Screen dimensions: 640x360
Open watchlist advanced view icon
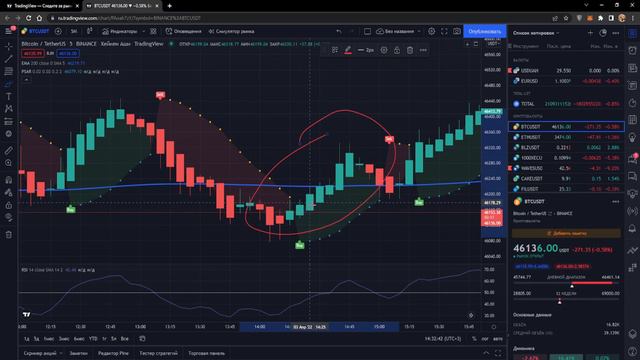tap(603, 33)
